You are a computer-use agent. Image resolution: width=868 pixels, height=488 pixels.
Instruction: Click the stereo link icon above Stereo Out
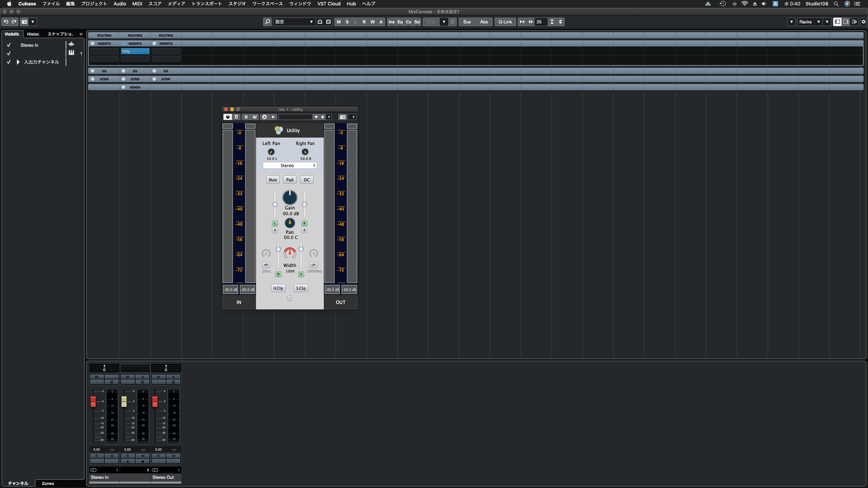pyautogui.click(x=156, y=470)
